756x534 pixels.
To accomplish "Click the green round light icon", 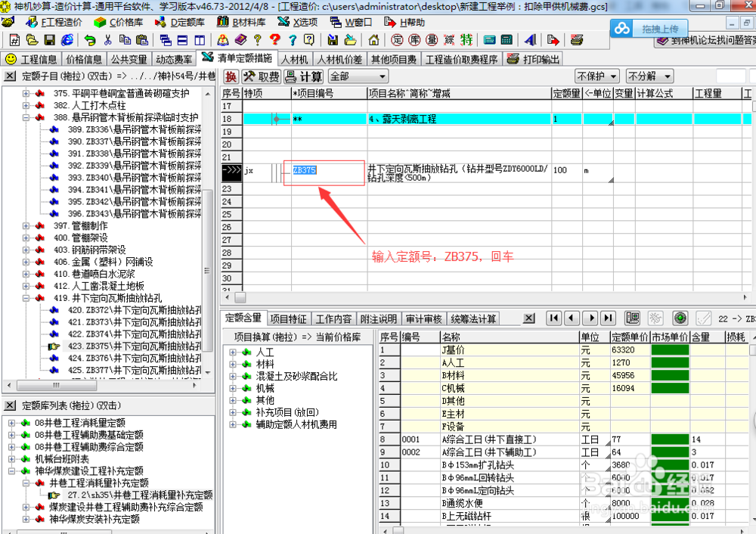I will click(680, 318).
